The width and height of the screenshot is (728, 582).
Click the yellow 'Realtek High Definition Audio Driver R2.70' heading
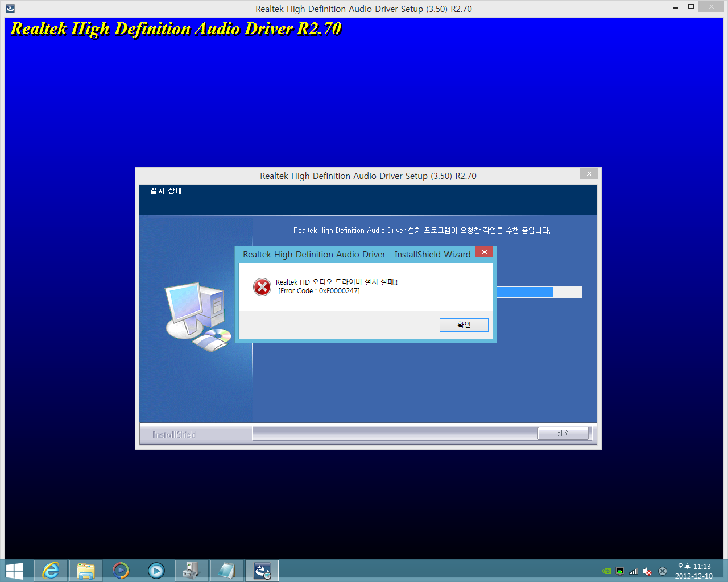[176, 29]
